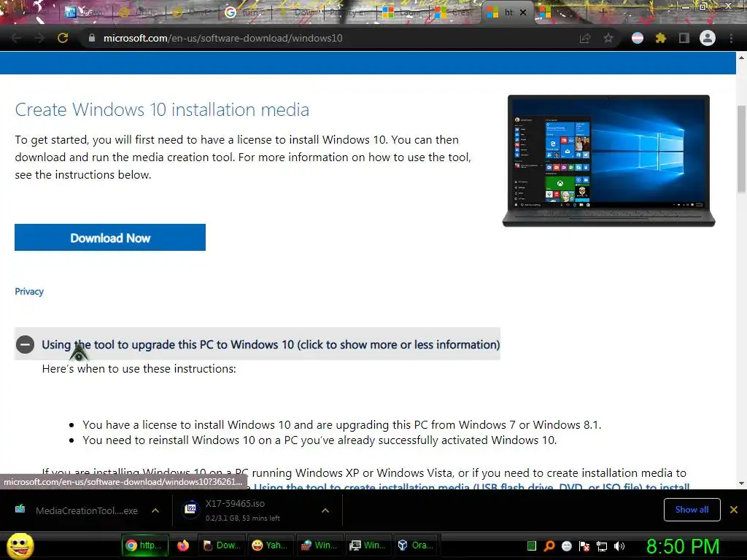Open the 'Dow...' taskbar window

(x=222, y=545)
